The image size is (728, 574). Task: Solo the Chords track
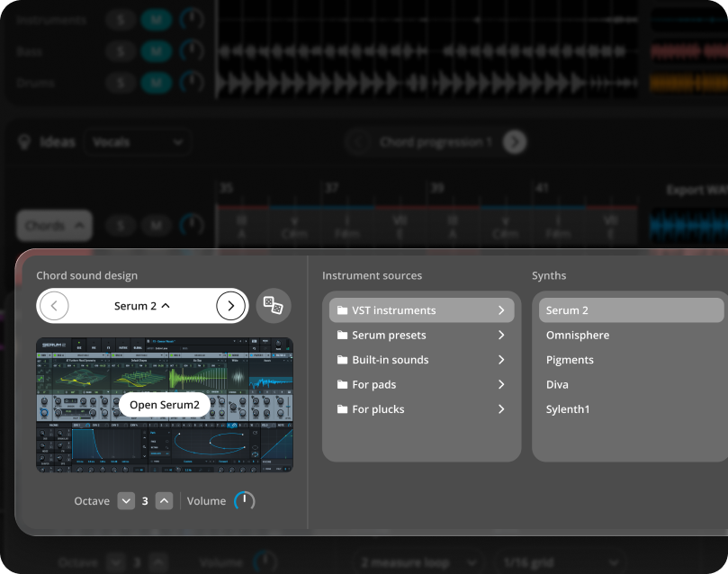(x=121, y=226)
